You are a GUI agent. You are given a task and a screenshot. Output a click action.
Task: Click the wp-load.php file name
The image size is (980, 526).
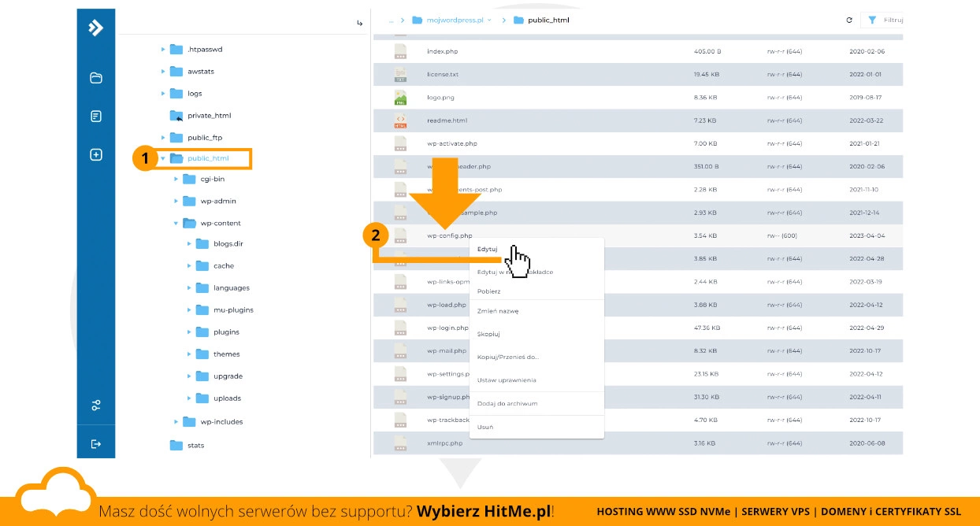click(x=447, y=305)
